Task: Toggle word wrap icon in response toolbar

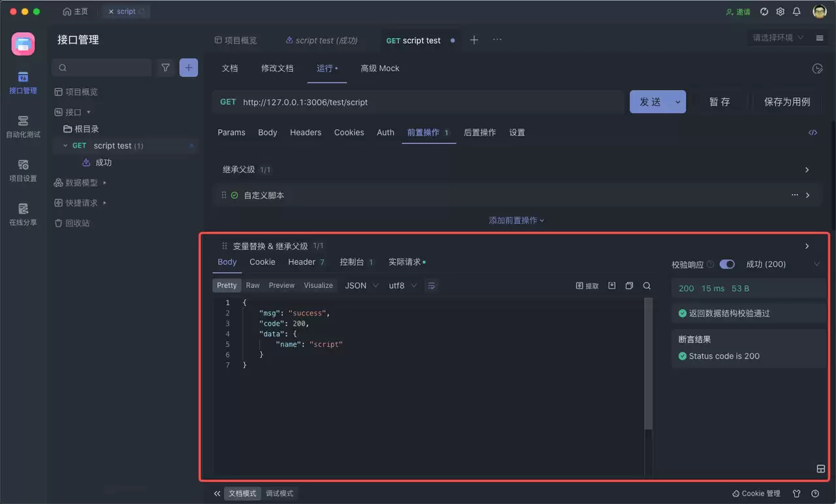Action: (x=432, y=285)
